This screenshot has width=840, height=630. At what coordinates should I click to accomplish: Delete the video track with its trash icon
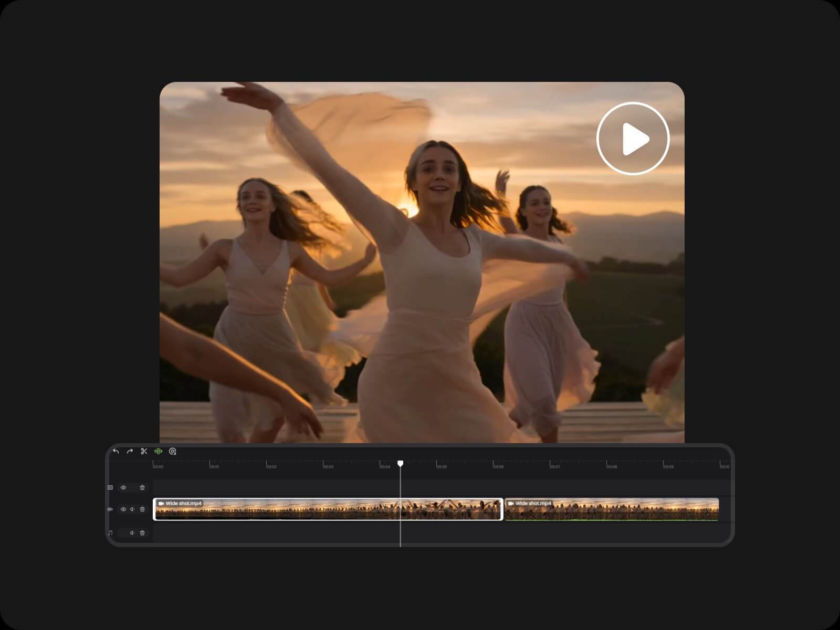click(x=142, y=509)
